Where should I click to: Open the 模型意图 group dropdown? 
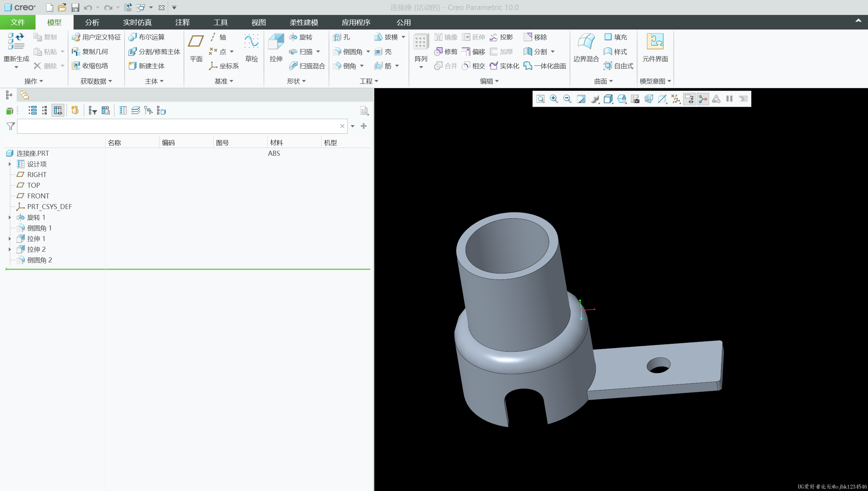655,81
